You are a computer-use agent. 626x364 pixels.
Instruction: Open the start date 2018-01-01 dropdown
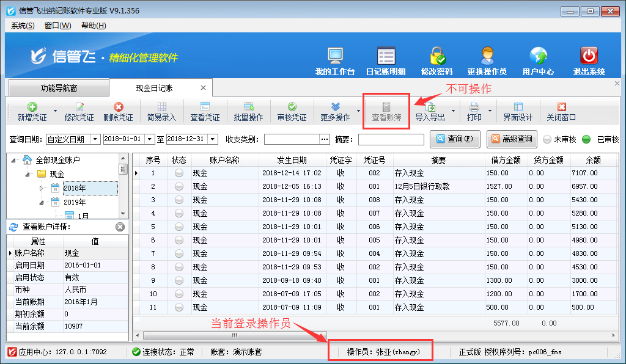pos(150,139)
